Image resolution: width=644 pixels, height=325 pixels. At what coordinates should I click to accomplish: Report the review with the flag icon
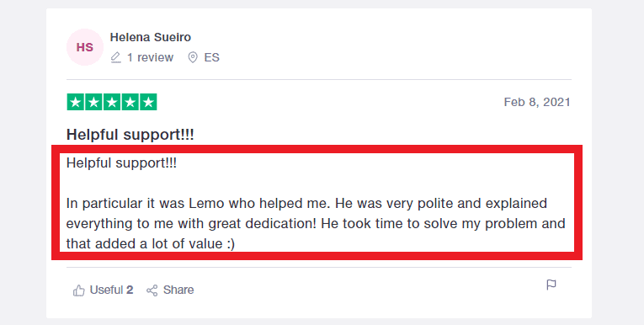(x=551, y=285)
